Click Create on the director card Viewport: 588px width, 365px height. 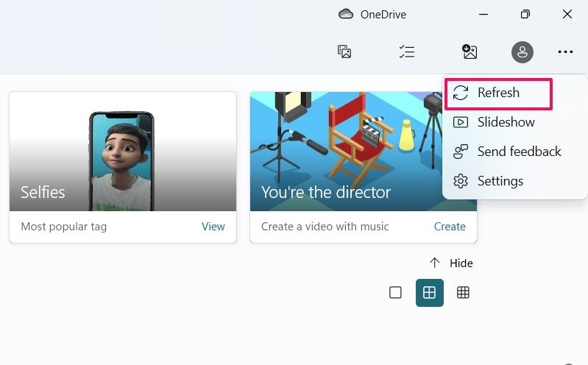click(450, 227)
